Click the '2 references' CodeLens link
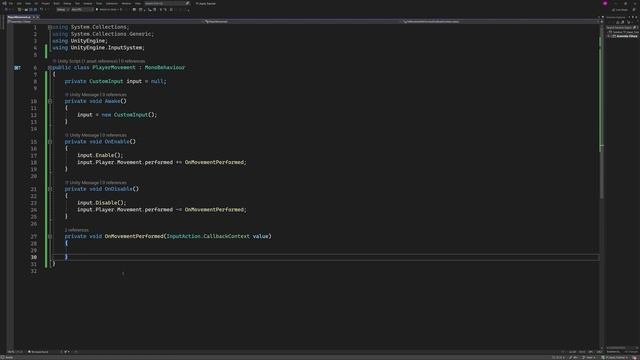 (x=77, y=230)
